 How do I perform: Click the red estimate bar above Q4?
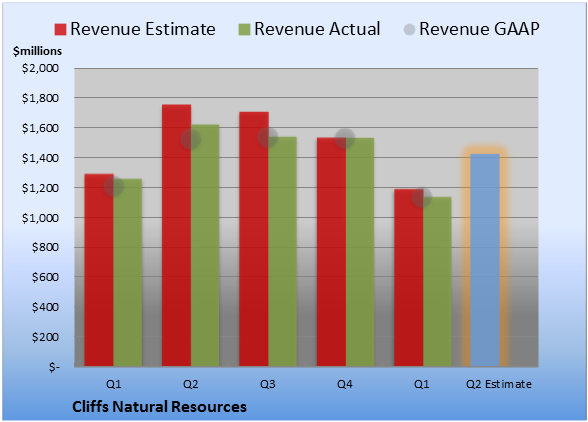pos(331,252)
